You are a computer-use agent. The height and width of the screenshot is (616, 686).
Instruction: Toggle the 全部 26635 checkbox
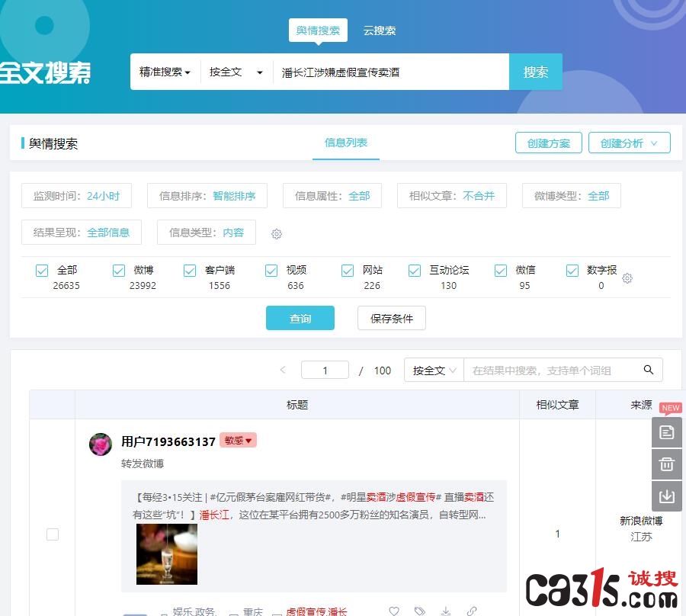(x=42, y=271)
